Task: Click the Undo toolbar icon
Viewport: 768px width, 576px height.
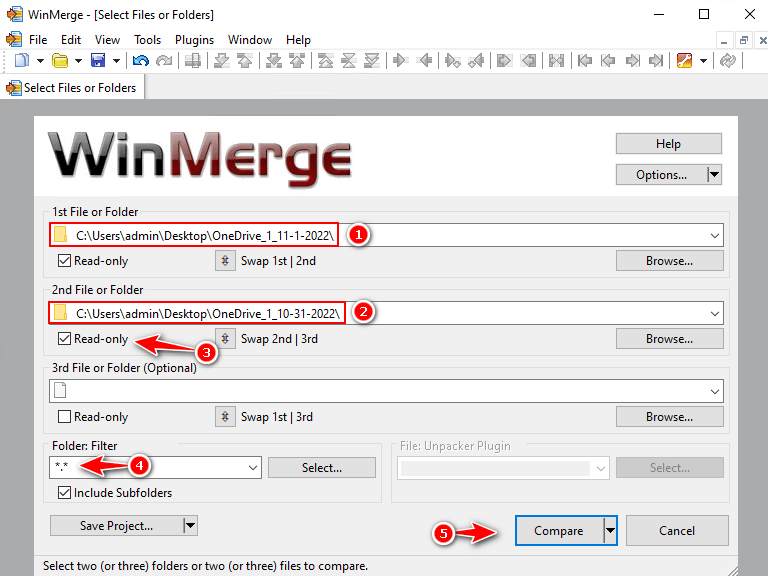Action: tap(141, 61)
